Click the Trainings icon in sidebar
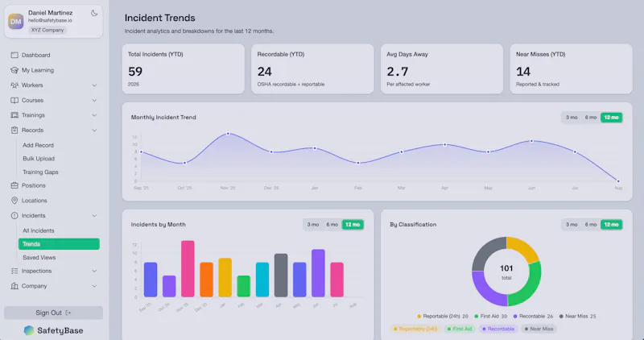The image size is (644, 340). click(14, 115)
